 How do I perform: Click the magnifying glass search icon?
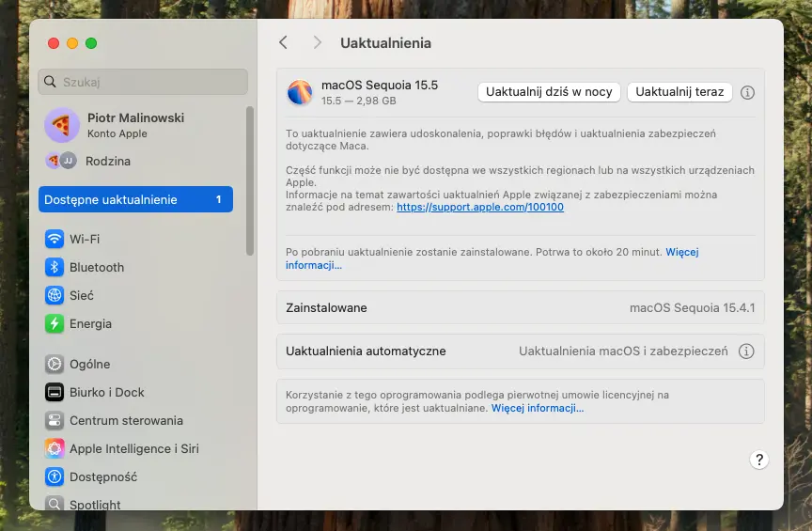[50, 82]
